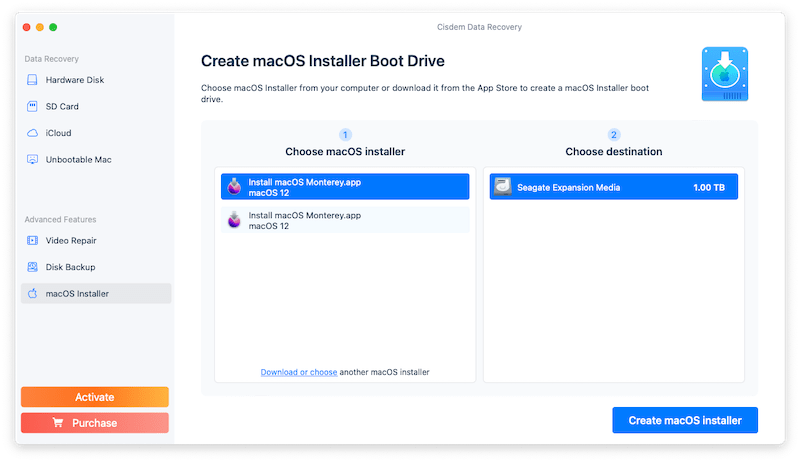The width and height of the screenshot is (800, 462).
Task: Click the highlighted Monterey installer icon
Action: pos(234,187)
